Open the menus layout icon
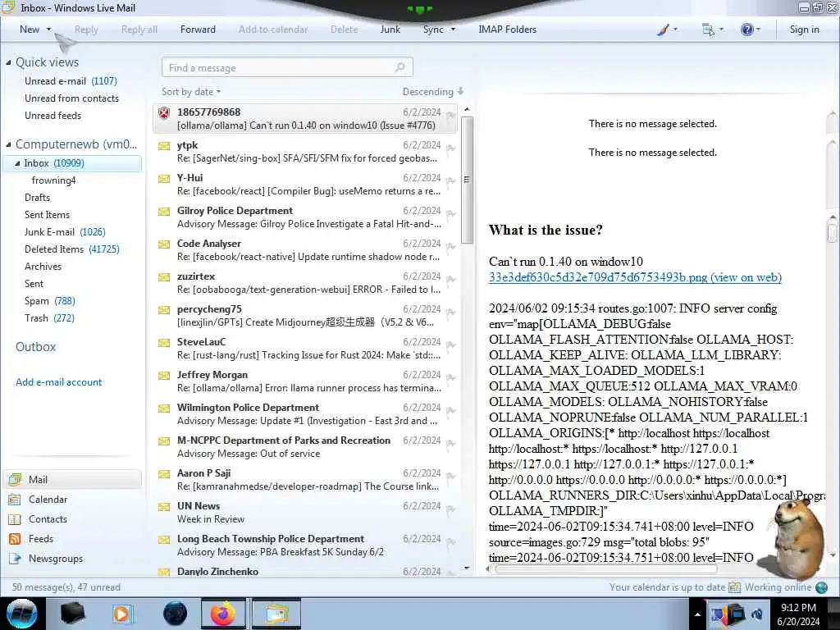This screenshot has height=630, width=840. click(708, 30)
